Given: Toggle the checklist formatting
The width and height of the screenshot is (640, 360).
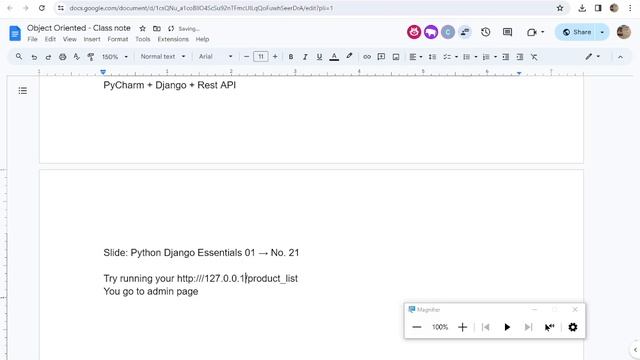Looking at the screenshot, I should click(447, 57).
